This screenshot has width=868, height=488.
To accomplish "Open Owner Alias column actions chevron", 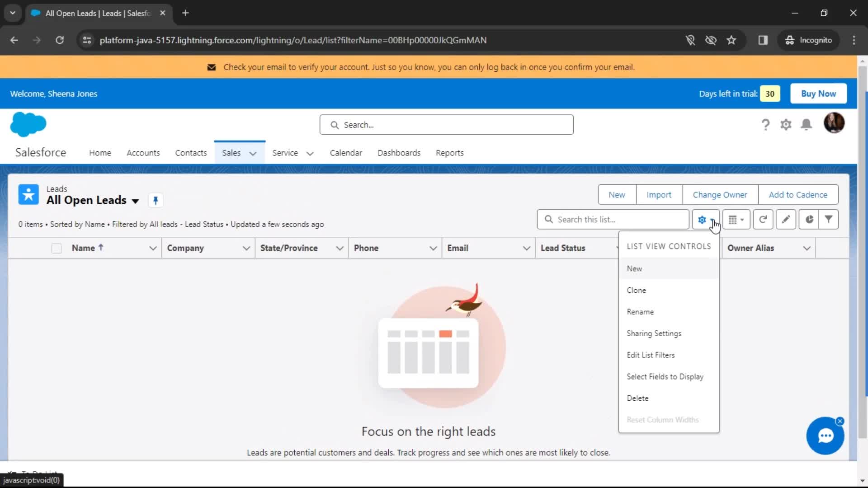I will pyautogui.click(x=807, y=248).
